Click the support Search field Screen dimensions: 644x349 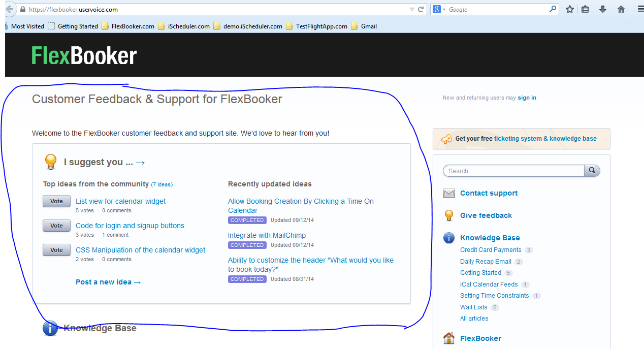coord(513,171)
